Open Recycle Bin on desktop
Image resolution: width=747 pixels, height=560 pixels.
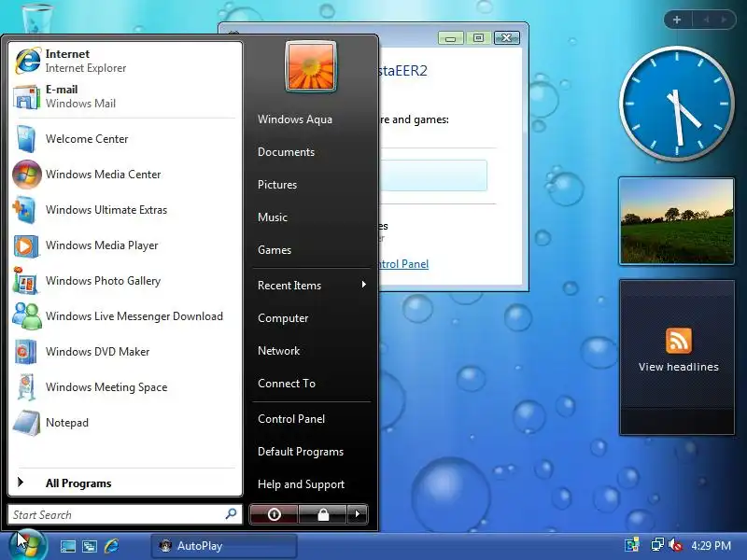[37, 18]
